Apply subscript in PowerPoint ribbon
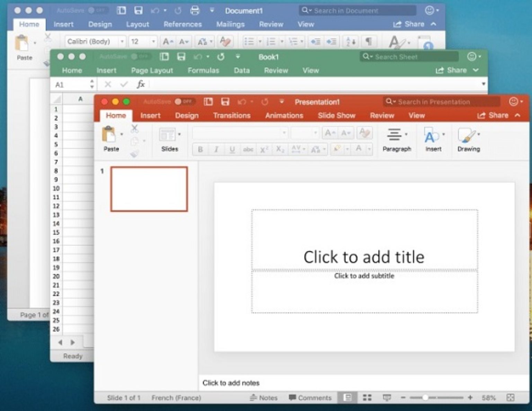 click(280, 149)
